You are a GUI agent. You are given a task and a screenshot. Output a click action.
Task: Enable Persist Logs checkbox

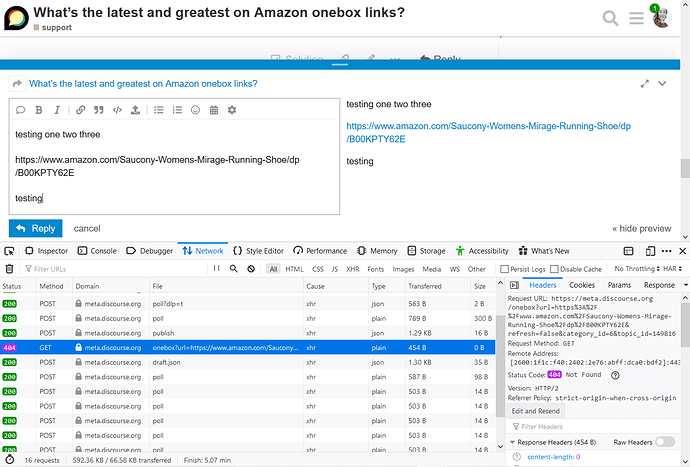coord(505,269)
